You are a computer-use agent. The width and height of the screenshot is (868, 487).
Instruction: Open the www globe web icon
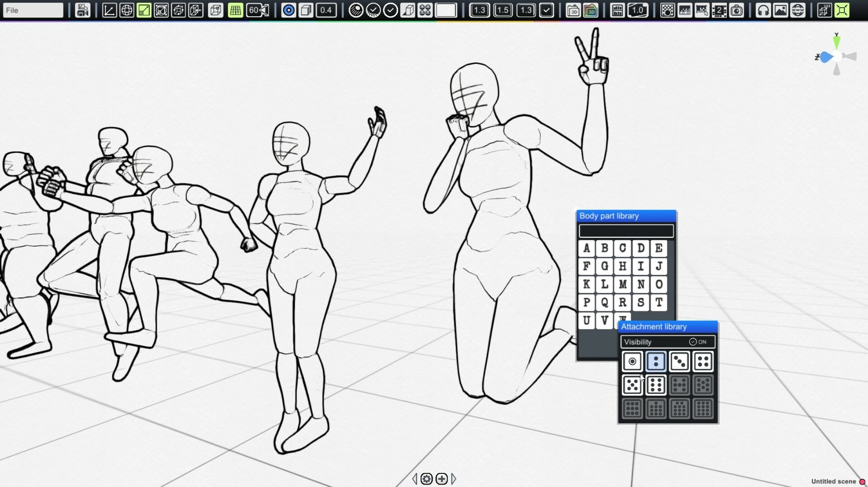(798, 10)
